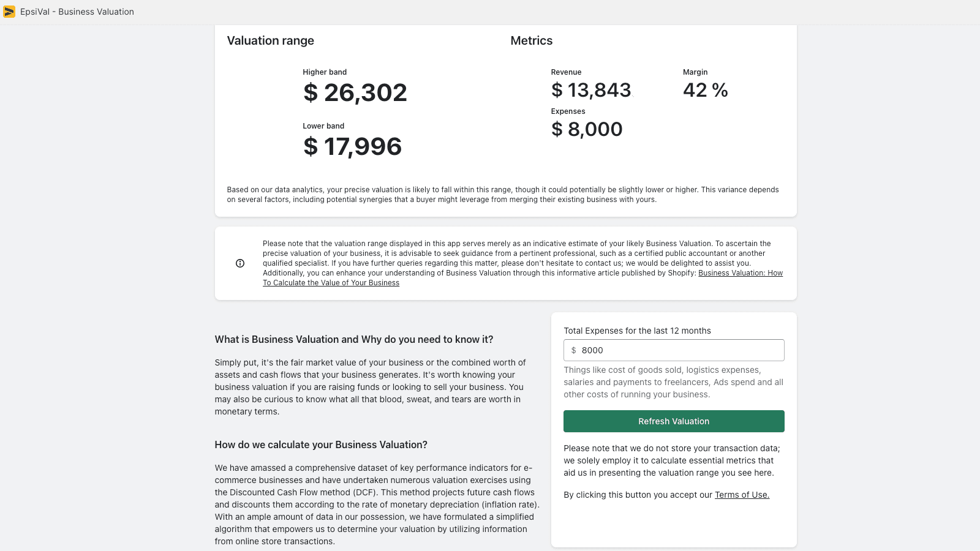Click the How do we calculate heading
The image size is (980, 551).
[x=321, y=444]
